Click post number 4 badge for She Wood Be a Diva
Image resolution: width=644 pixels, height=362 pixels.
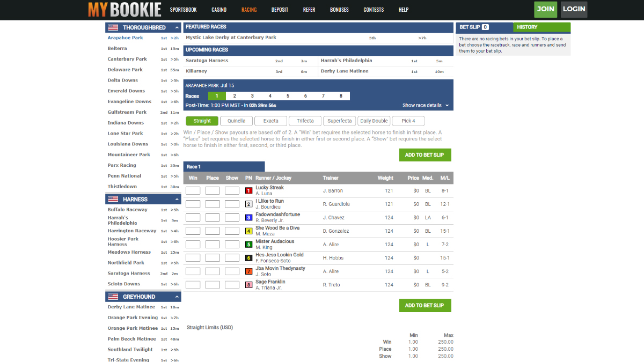(248, 231)
